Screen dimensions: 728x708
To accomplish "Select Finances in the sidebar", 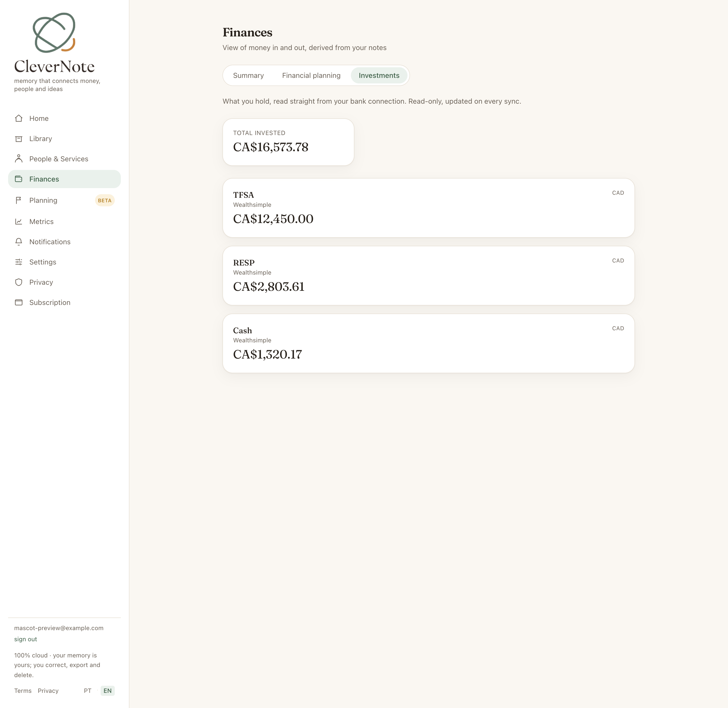I will [64, 179].
